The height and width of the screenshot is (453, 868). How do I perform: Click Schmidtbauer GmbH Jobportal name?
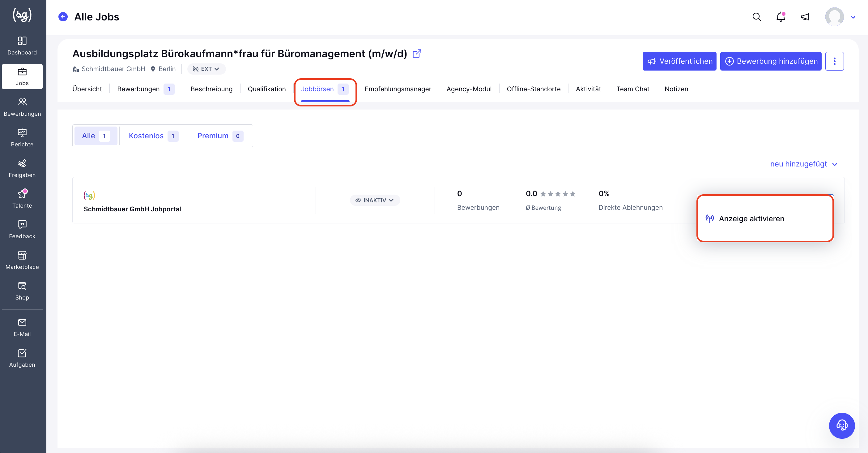pyautogui.click(x=132, y=209)
